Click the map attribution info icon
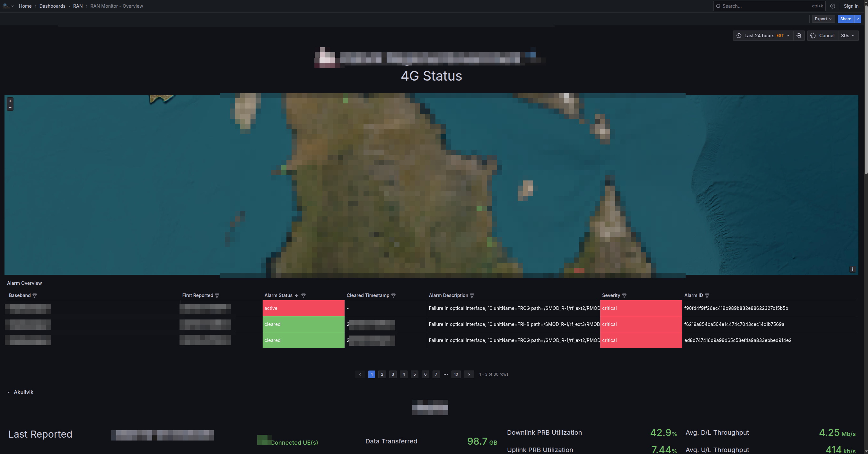The image size is (868, 454). pos(853,269)
